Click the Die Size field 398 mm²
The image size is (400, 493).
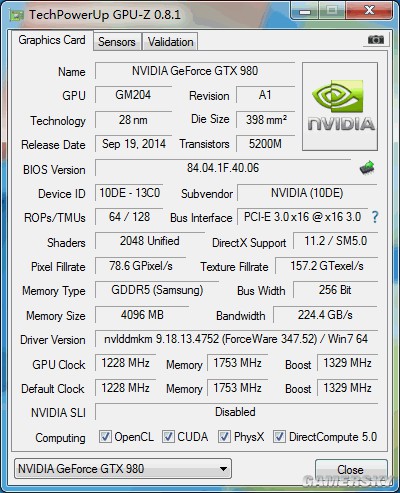tap(265, 120)
